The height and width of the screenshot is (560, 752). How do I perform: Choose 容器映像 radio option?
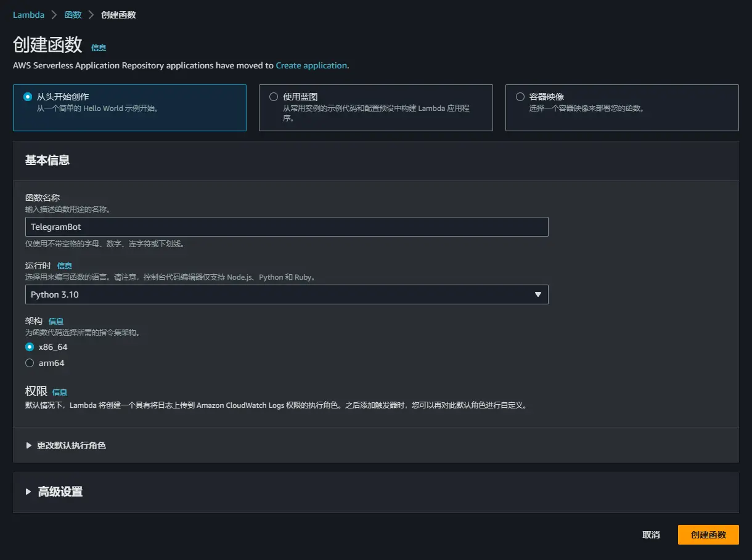coord(520,97)
